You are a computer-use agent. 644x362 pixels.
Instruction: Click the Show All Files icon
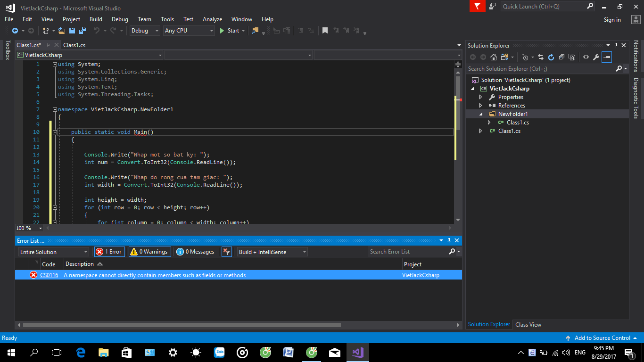click(572, 57)
